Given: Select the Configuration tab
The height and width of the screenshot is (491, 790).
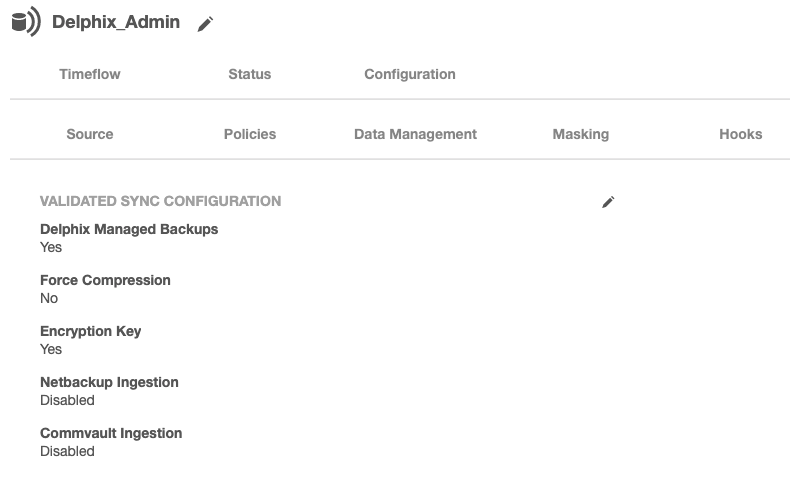Looking at the screenshot, I should pos(409,74).
